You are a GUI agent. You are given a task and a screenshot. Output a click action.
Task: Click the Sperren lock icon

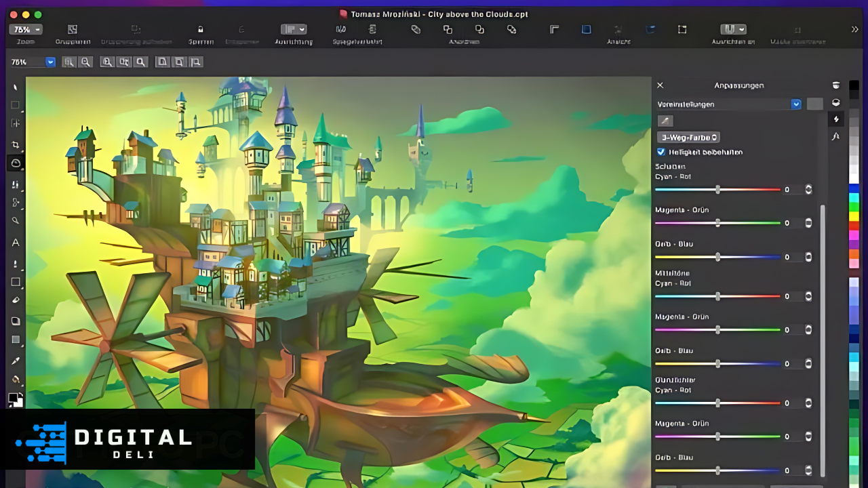pos(200,29)
